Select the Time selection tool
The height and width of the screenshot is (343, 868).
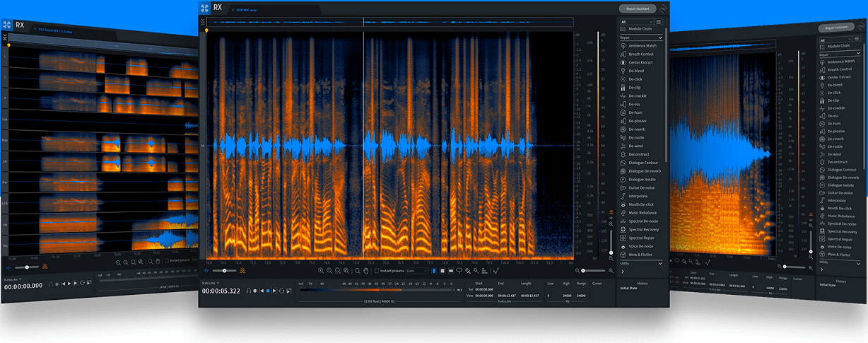click(434, 271)
